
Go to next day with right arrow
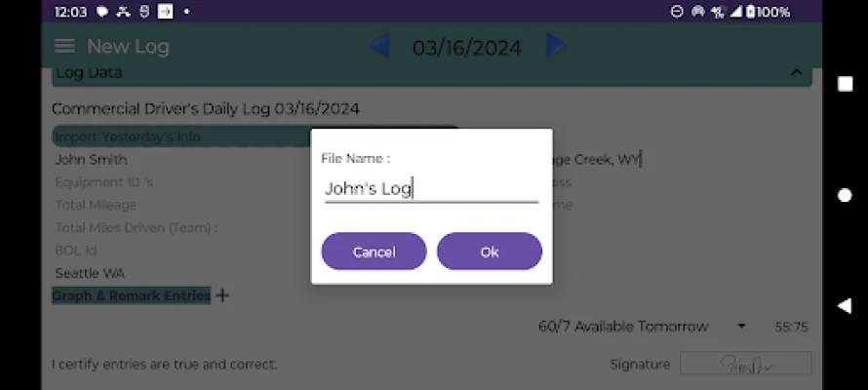click(556, 46)
